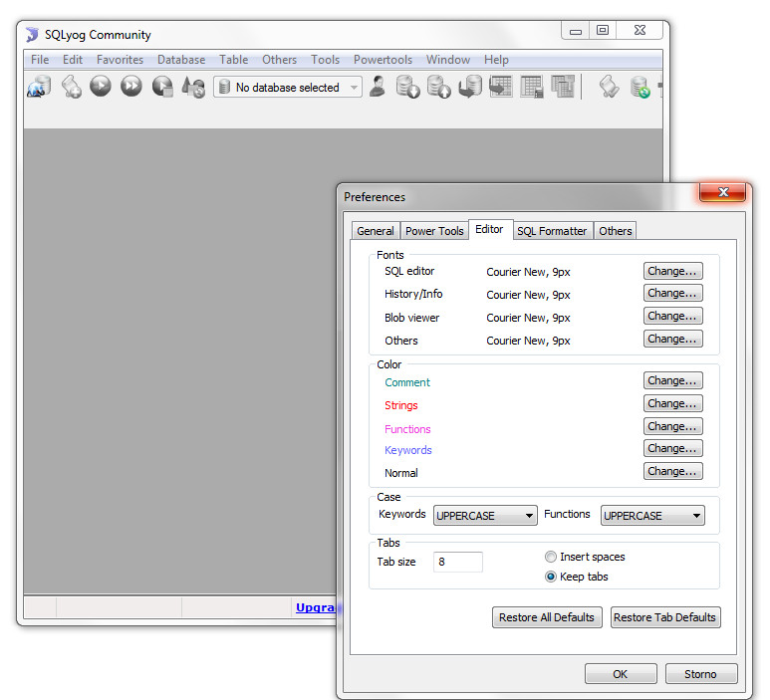This screenshot has height=700, width=770.
Task: Open the No database selected dropdown
Action: click(x=288, y=87)
